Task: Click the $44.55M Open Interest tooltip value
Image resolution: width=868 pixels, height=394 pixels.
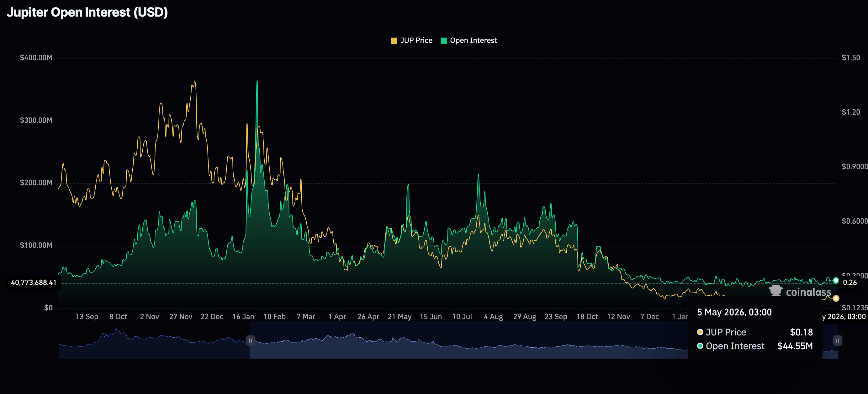Action: click(x=795, y=346)
